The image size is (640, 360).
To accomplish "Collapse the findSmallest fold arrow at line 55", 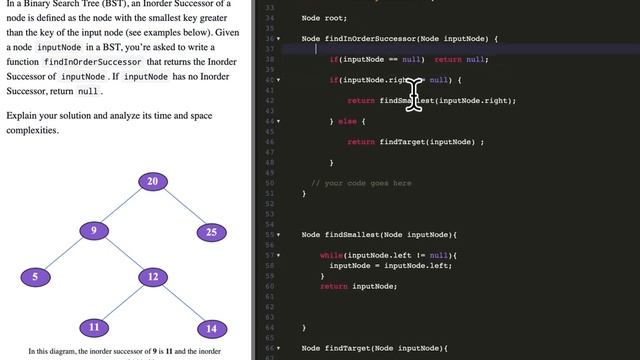I will (x=278, y=235).
